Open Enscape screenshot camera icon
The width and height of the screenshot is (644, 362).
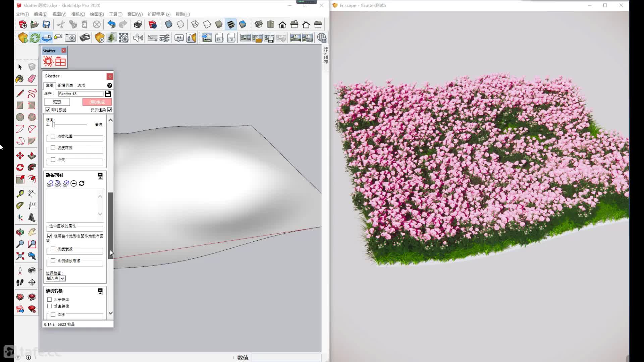pos(70,38)
